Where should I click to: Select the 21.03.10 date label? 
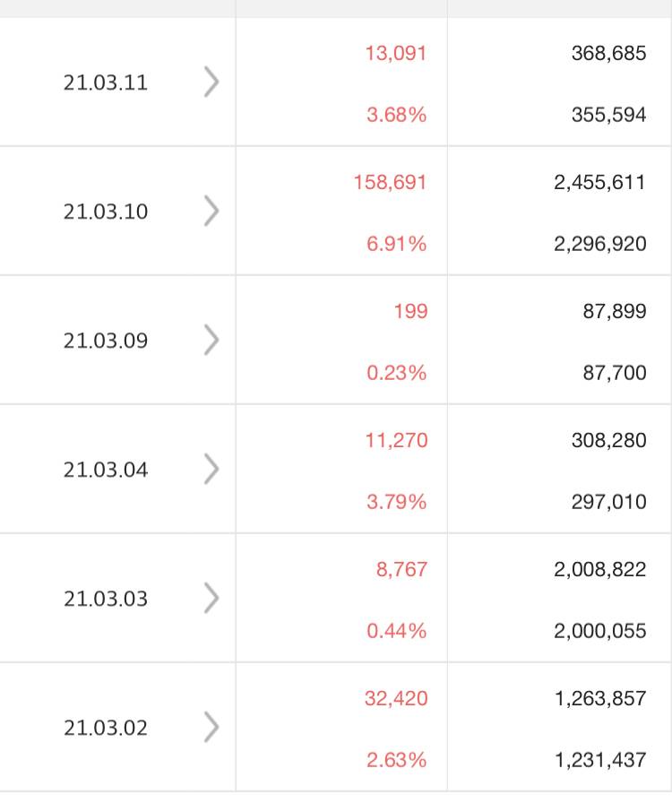click(106, 212)
